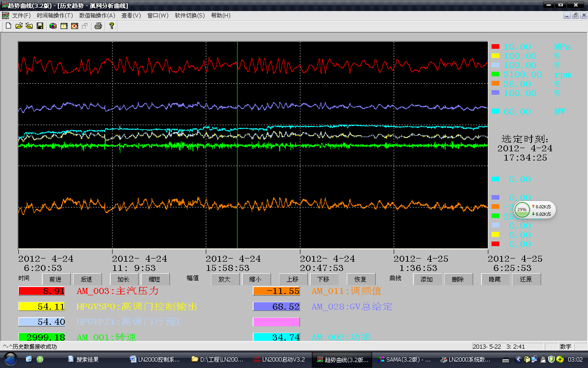Image resolution: width=588 pixels, height=368 pixels.
Task: Select the red 8.91 value swatch
Action: [42, 291]
